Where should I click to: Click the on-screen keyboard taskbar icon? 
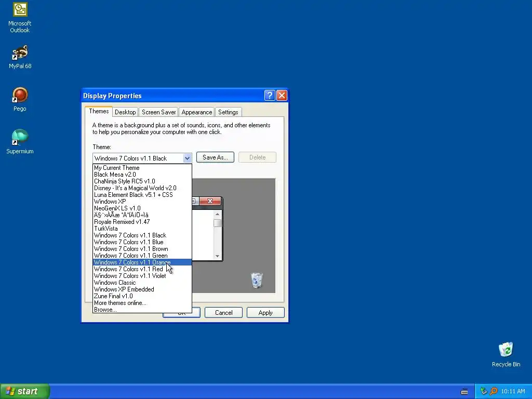(464, 392)
